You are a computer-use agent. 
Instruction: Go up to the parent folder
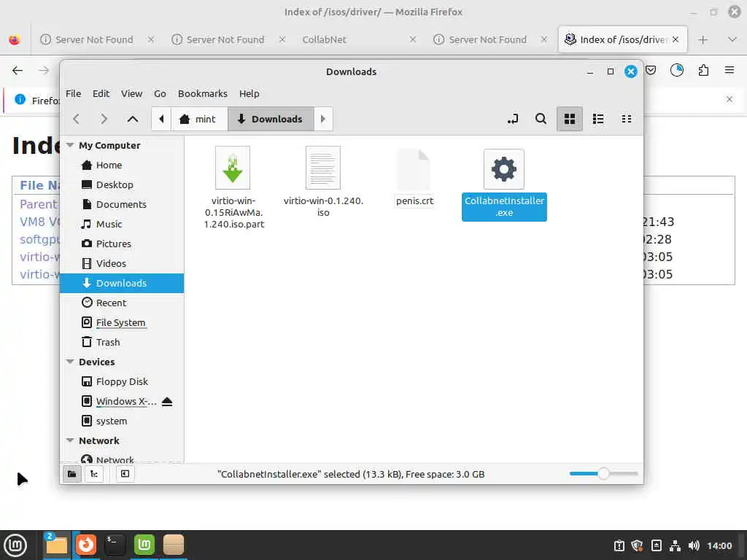tap(133, 119)
